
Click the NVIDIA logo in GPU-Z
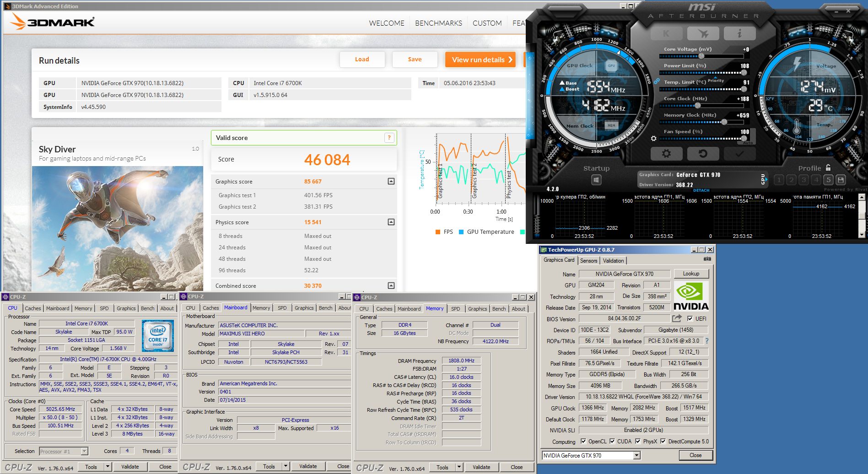click(691, 296)
